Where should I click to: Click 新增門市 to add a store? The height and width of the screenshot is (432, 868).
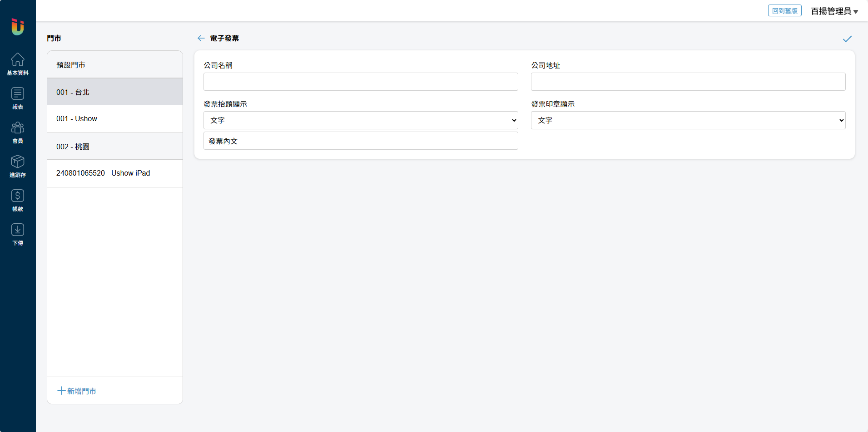tap(77, 391)
